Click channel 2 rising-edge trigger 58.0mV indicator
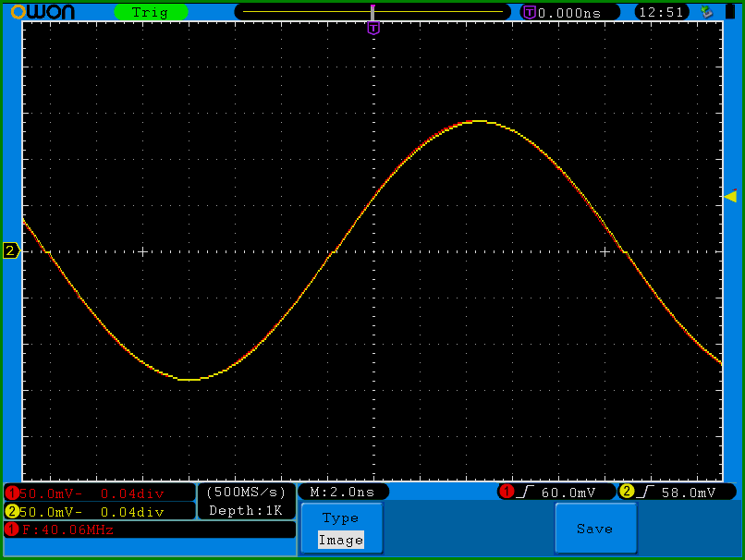 [677, 492]
